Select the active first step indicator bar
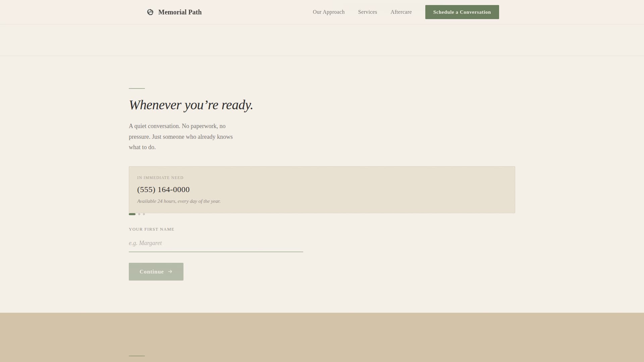This screenshot has width=644, height=362. (132, 214)
